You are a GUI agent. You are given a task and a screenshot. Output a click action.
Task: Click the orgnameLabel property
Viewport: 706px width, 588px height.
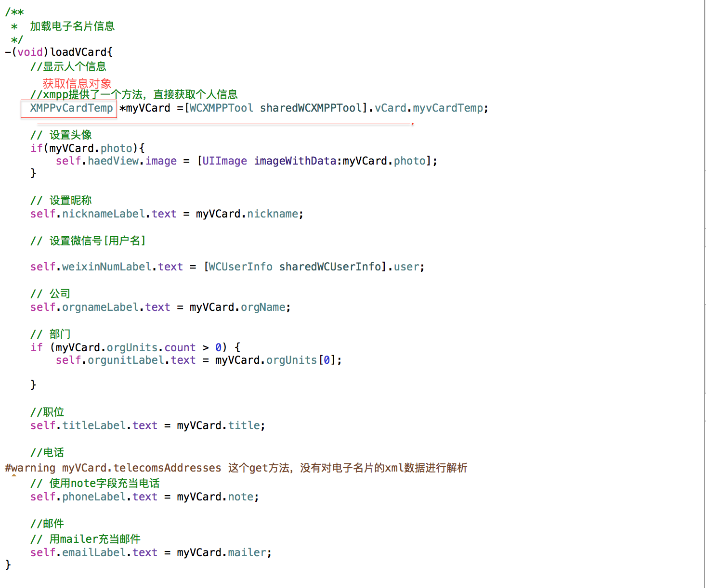pos(100,307)
